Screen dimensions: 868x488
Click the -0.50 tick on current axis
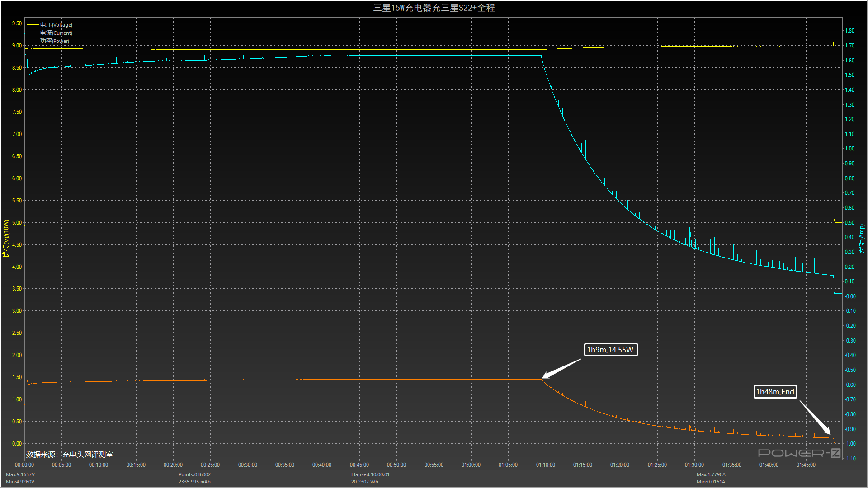click(x=850, y=370)
